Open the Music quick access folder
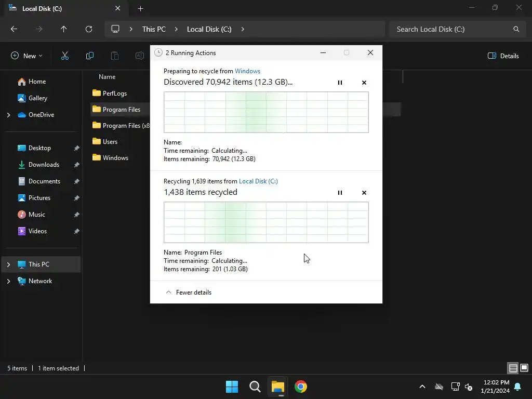Viewport: 532px width, 399px height. pyautogui.click(x=31, y=215)
